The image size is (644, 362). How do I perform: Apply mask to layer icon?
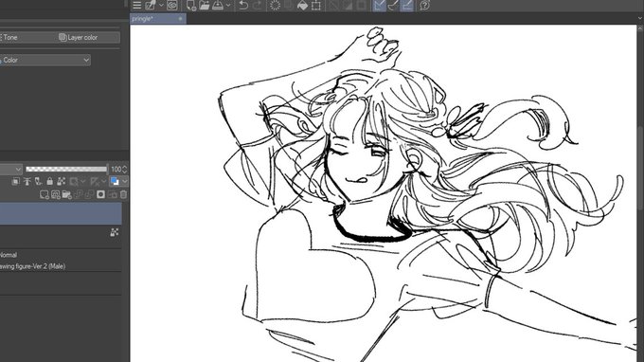coord(112,195)
